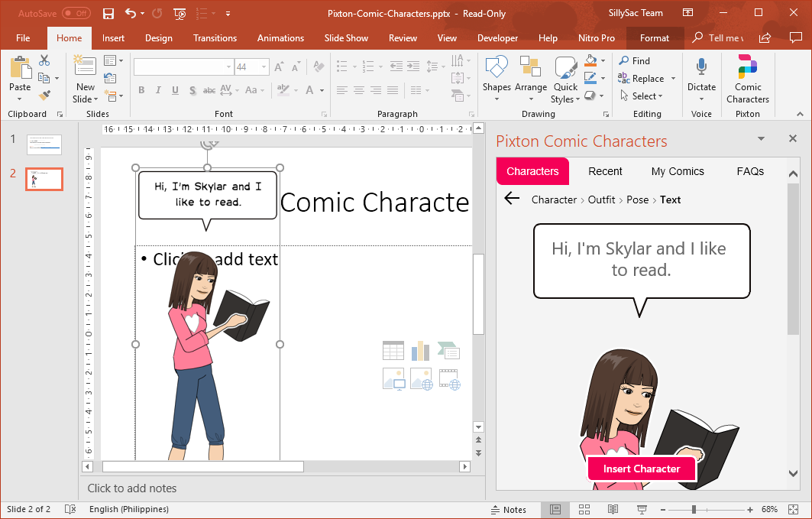Screen dimensions: 812x519
Task: Insert a table using the placeholder icon
Action: tap(393, 349)
